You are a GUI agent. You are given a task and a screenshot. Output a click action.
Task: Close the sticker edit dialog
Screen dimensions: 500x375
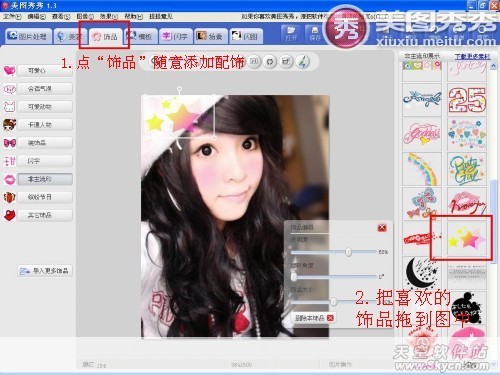(x=382, y=228)
